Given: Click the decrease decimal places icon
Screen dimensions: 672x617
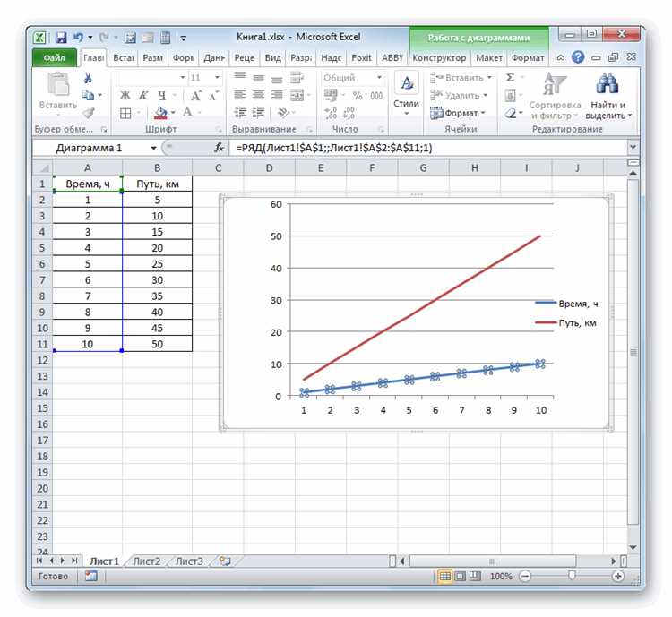Looking at the screenshot, I should [x=349, y=114].
